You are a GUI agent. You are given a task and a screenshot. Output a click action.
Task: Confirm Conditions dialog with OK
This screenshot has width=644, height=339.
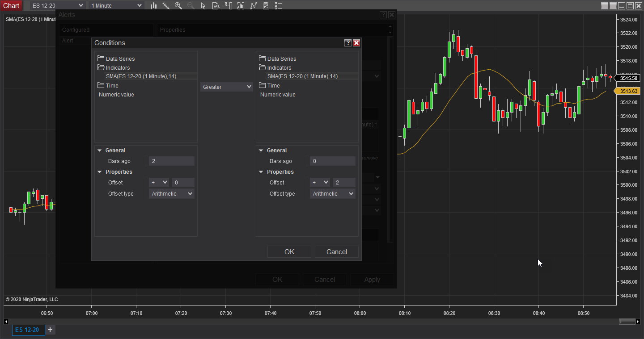(x=289, y=252)
